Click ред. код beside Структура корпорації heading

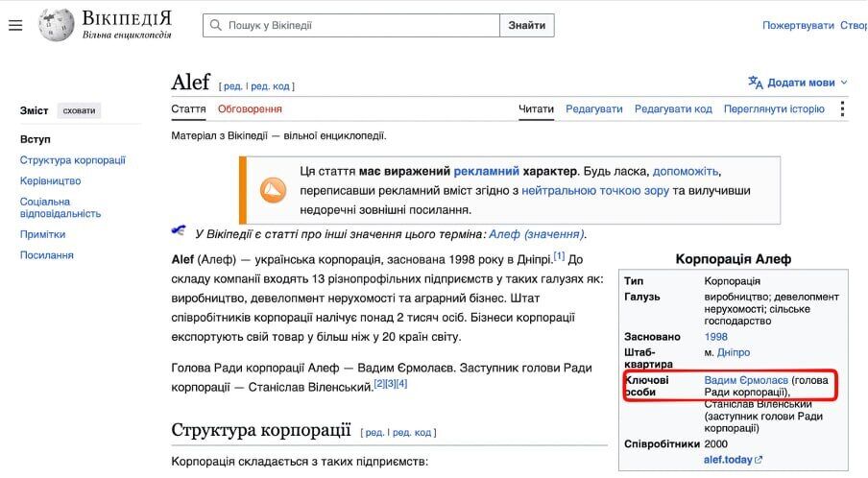point(412,433)
